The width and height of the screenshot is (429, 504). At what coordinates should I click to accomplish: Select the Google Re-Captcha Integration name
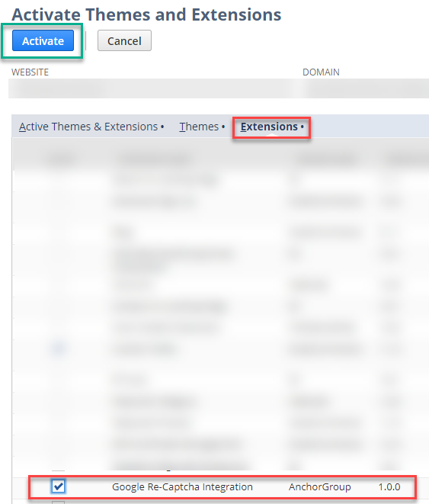click(x=182, y=487)
